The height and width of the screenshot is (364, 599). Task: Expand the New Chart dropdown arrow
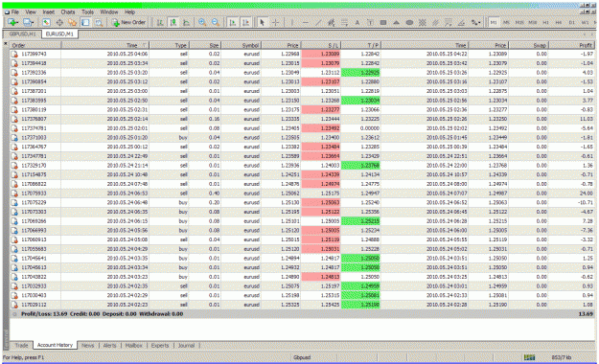click(17, 23)
